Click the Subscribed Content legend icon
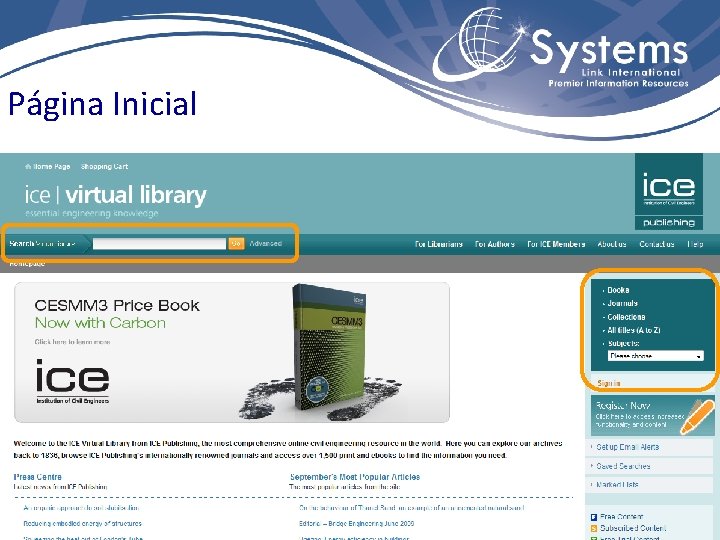Image resolution: width=720 pixels, height=540 pixels. [594, 529]
